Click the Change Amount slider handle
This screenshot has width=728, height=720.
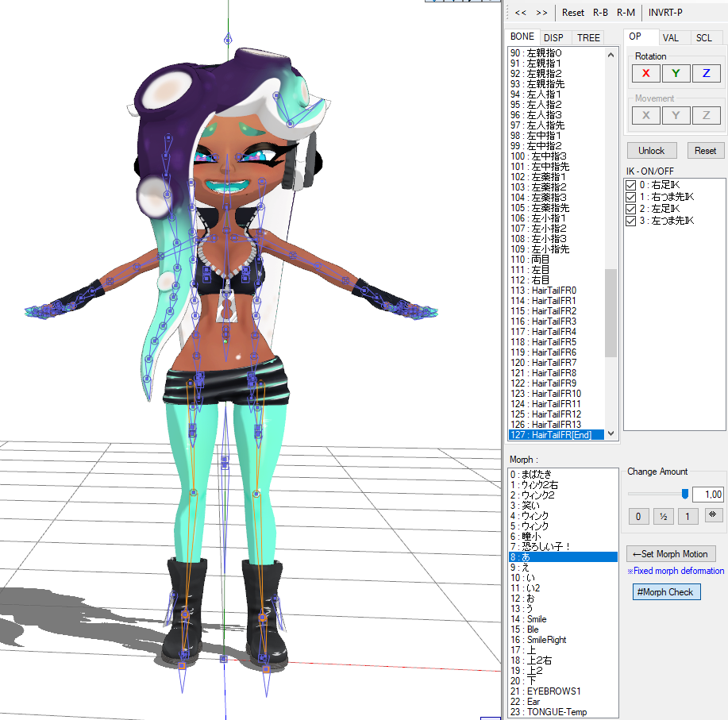coord(685,494)
